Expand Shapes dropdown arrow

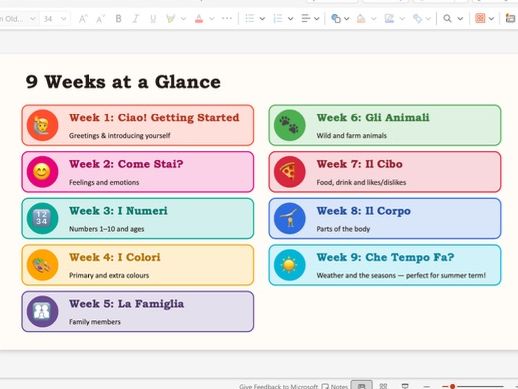tap(347, 19)
